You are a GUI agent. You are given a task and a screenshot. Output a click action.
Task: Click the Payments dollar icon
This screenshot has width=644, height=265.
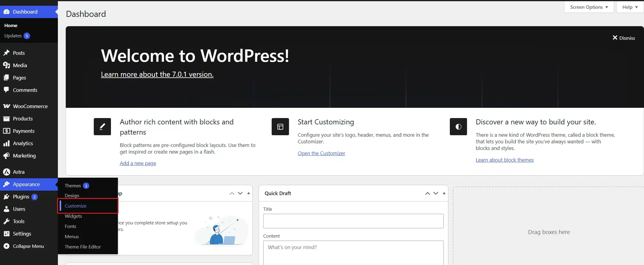[x=7, y=131]
